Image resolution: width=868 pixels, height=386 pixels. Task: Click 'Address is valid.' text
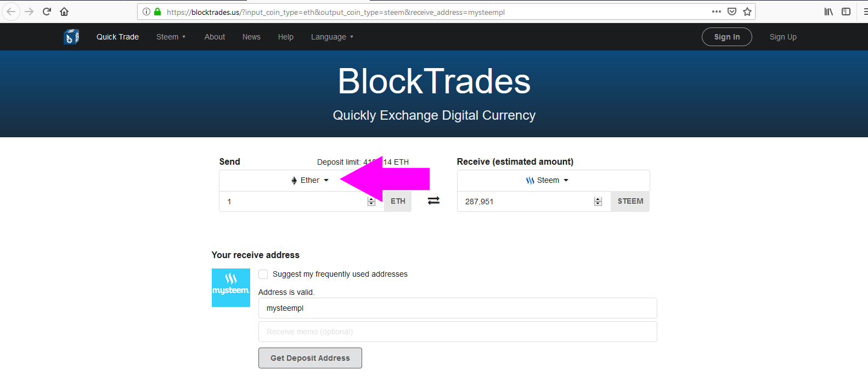(286, 292)
